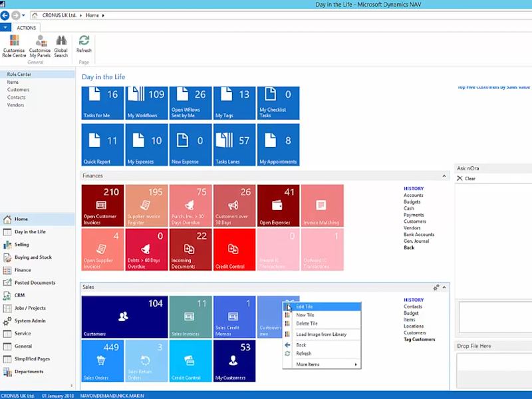Collapse the Sales panel
Screen dimensions: 532x399
click(x=444, y=287)
